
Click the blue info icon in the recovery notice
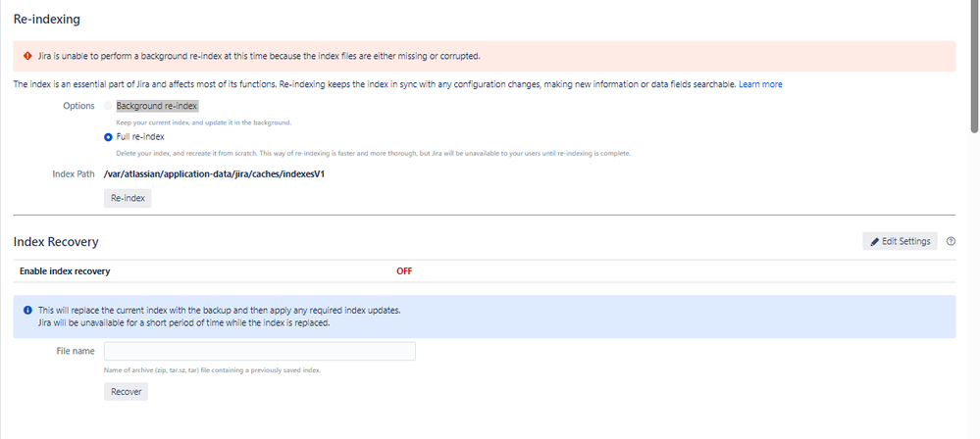click(27, 311)
